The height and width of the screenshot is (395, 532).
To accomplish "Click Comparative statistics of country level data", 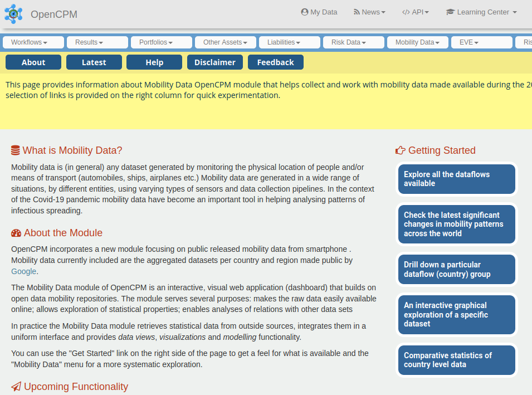I will point(456,360).
